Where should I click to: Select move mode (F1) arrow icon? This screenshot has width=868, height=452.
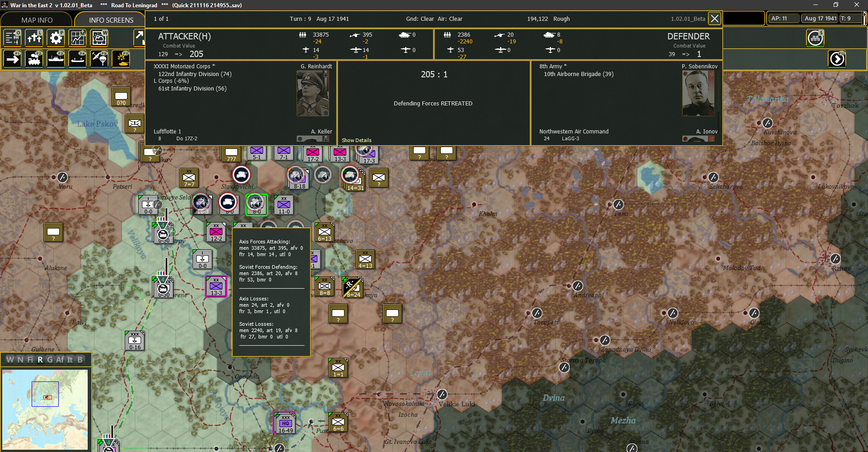tap(12, 59)
